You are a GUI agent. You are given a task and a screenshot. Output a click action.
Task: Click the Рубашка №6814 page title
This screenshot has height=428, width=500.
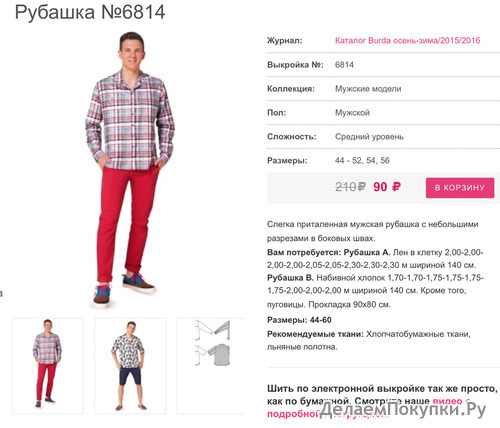[90, 12]
